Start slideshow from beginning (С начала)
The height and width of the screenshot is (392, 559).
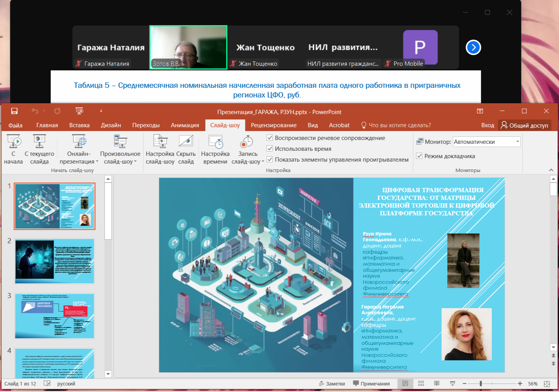click(14, 150)
